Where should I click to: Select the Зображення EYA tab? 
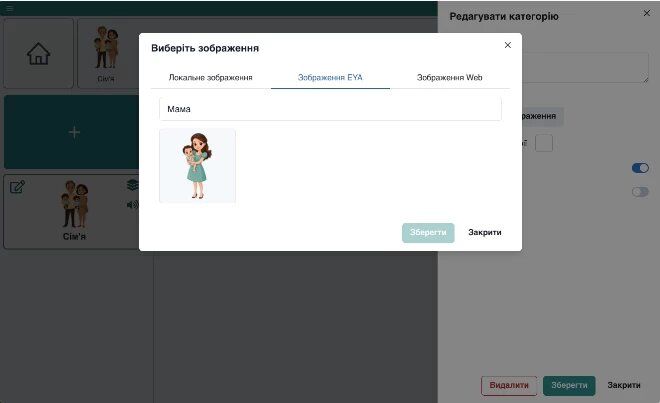point(330,77)
